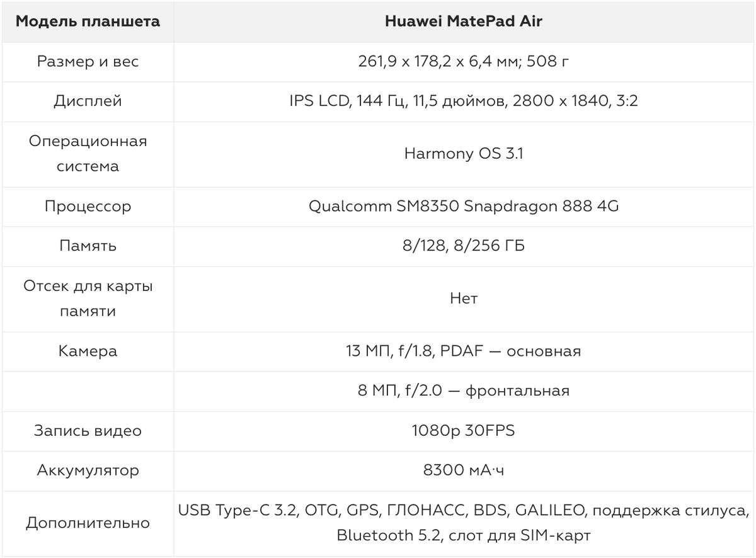
Task: Click the 'Процессор' row label
Action: tap(88, 207)
